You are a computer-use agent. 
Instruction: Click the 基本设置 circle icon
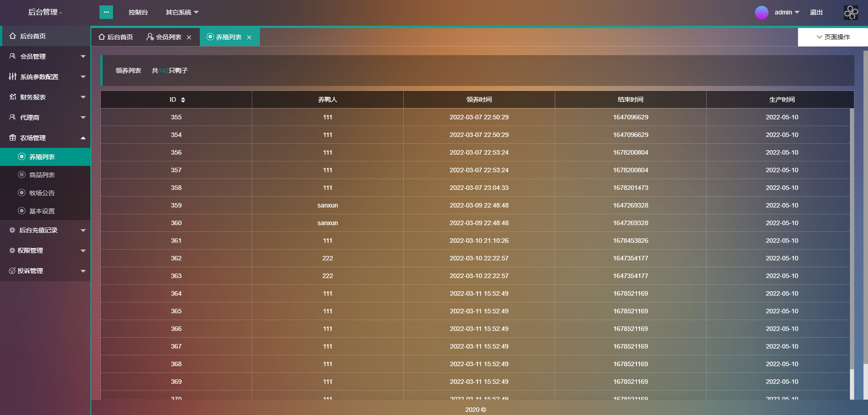(22, 211)
